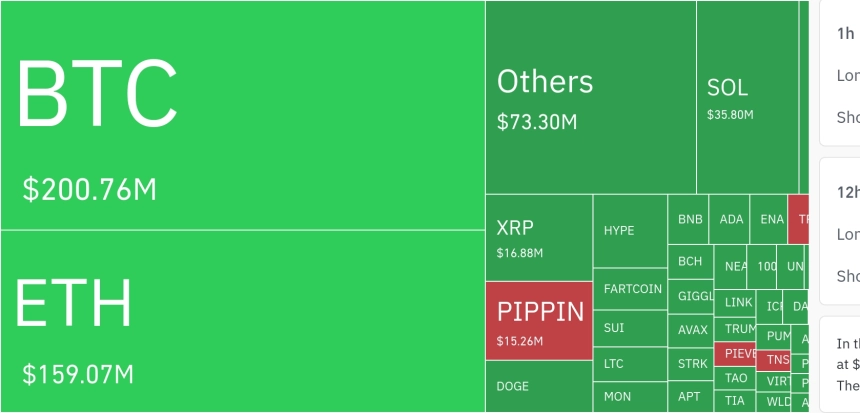Click the LTC tile
860x413 pixels.
pyautogui.click(x=630, y=364)
